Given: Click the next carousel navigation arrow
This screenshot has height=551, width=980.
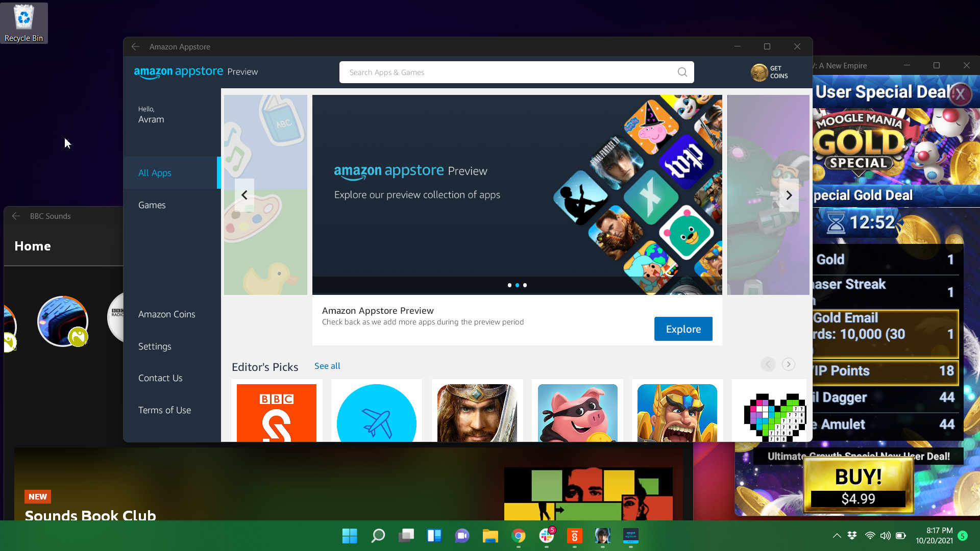Looking at the screenshot, I should click(788, 195).
